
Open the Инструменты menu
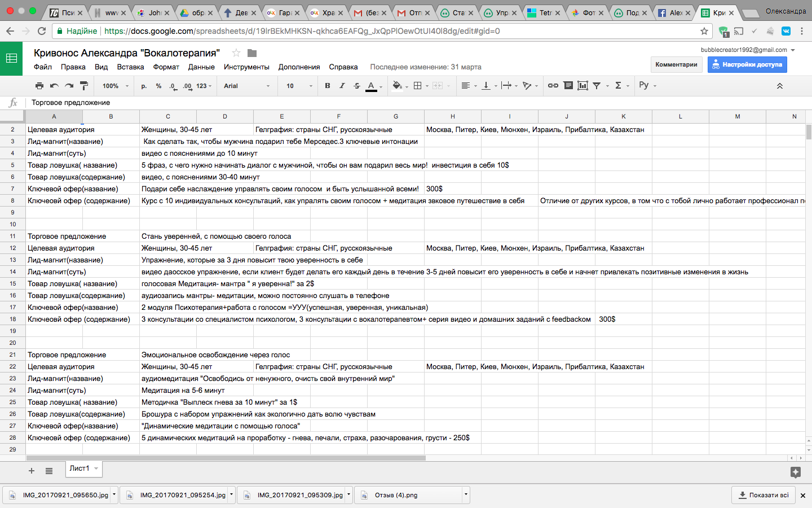click(x=246, y=67)
